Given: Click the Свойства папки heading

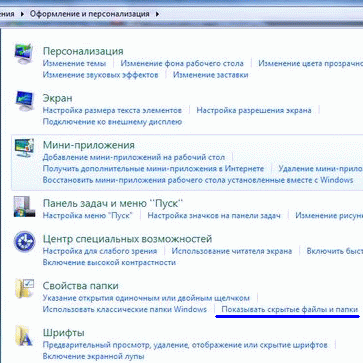Looking at the screenshot, I should [81, 286].
